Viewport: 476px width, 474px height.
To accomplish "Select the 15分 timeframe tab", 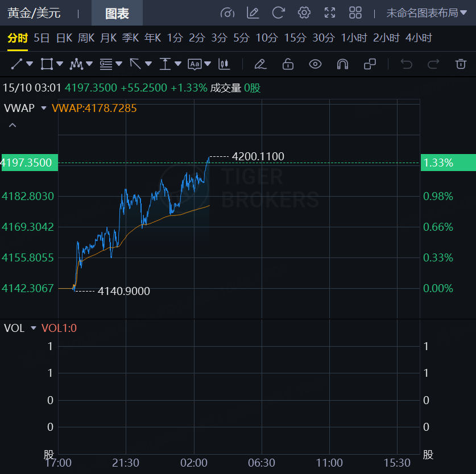I will [x=295, y=38].
